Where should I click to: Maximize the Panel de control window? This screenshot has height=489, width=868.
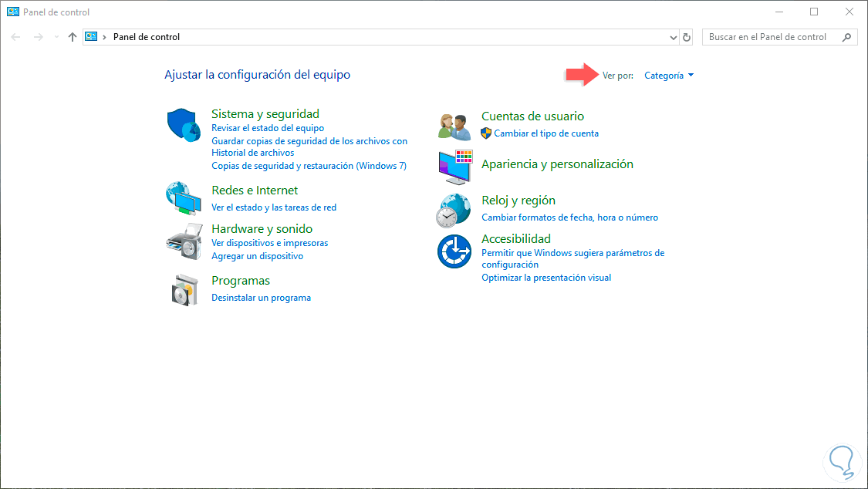814,12
